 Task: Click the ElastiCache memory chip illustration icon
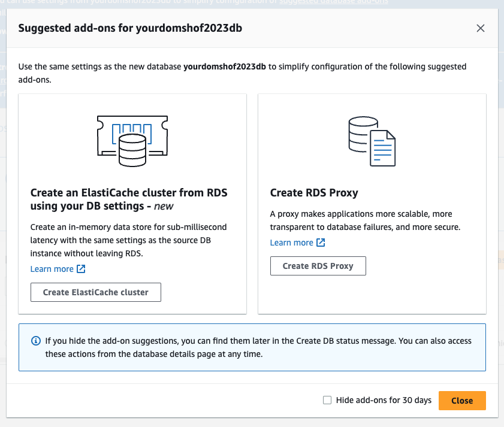(x=132, y=141)
